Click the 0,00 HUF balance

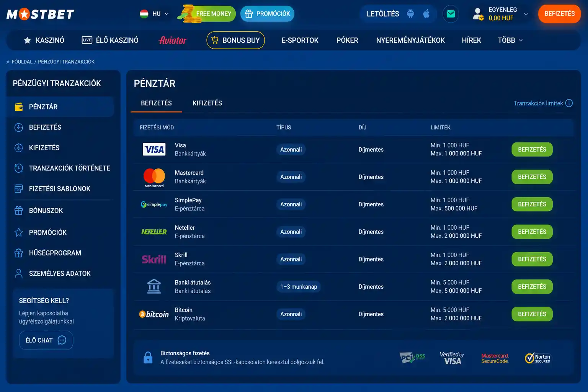click(x=501, y=18)
